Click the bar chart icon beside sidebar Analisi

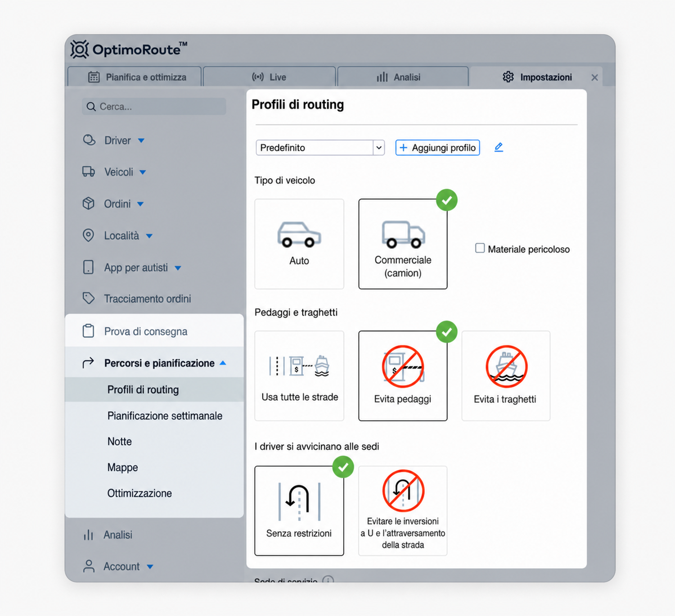tap(88, 534)
